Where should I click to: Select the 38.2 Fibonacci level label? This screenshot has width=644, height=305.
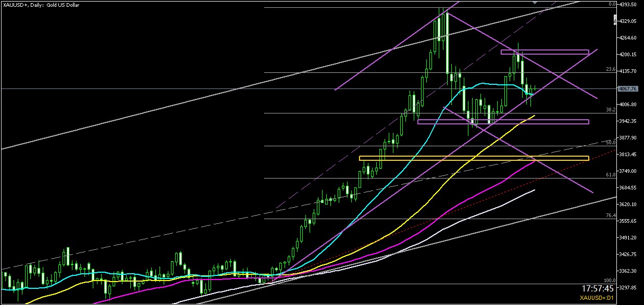611,110
